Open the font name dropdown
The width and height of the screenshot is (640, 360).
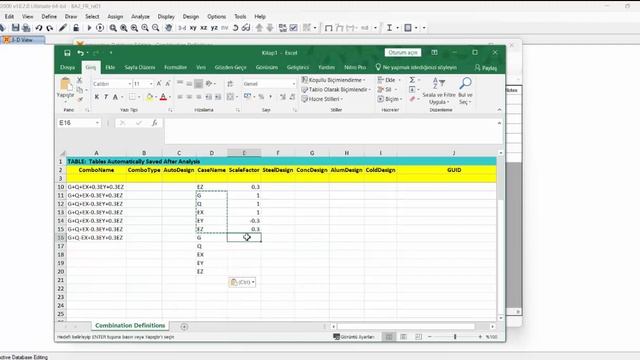(130, 84)
